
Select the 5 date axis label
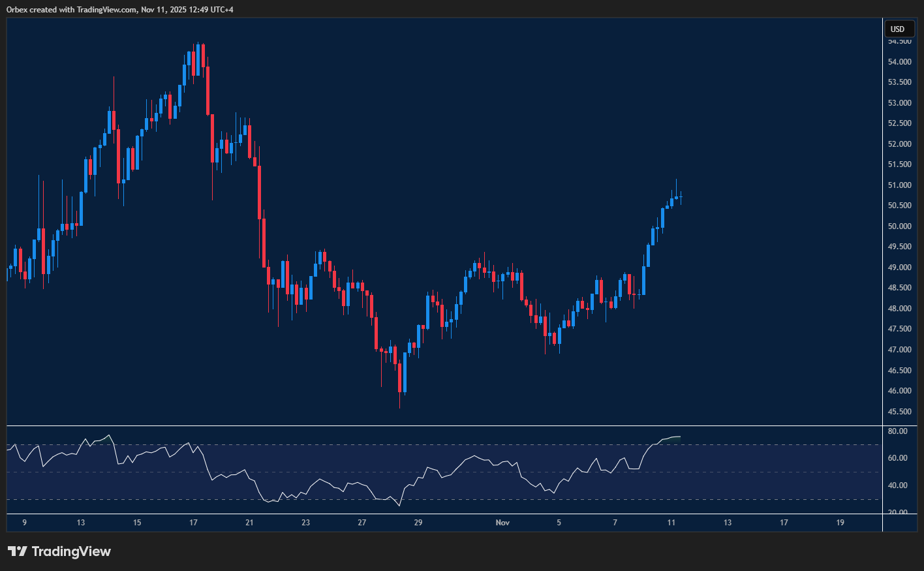pos(559,523)
